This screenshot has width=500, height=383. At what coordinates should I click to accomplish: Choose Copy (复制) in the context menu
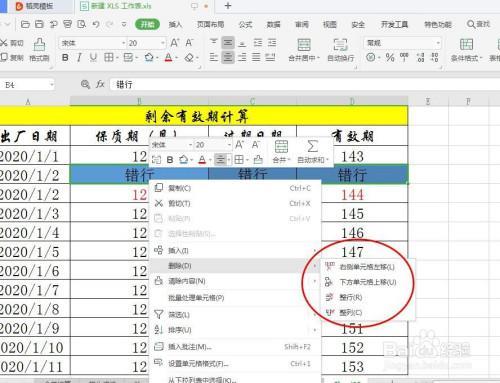235,188
